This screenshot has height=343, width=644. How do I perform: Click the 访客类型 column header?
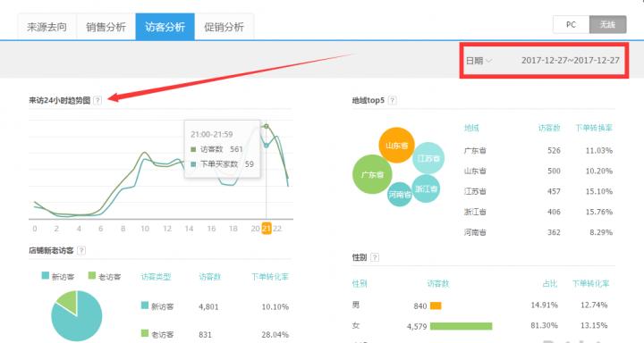click(x=156, y=277)
